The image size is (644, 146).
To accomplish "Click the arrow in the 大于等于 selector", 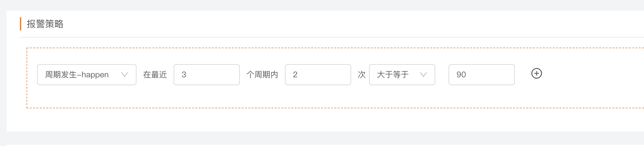I will [423, 75].
